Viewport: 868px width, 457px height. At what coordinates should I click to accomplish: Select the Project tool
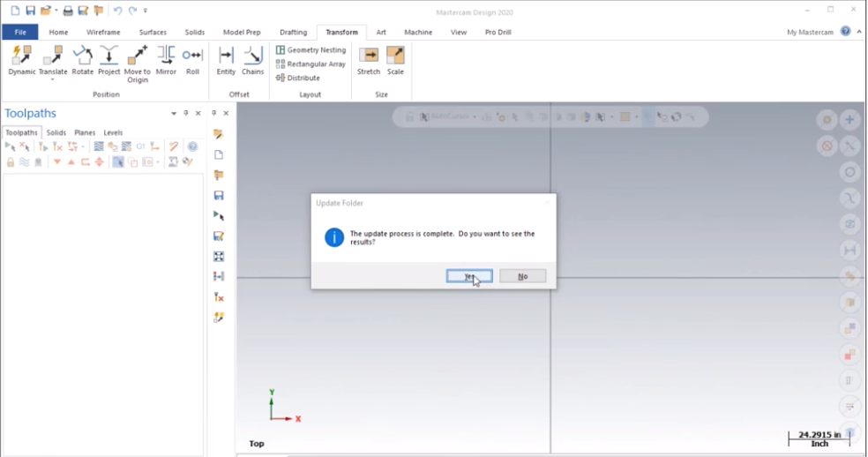tap(109, 60)
